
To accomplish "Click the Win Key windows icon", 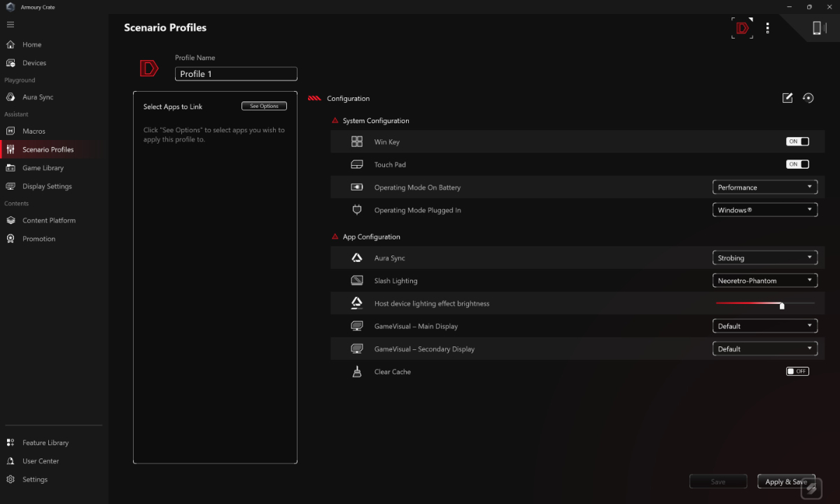I will tap(357, 141).
